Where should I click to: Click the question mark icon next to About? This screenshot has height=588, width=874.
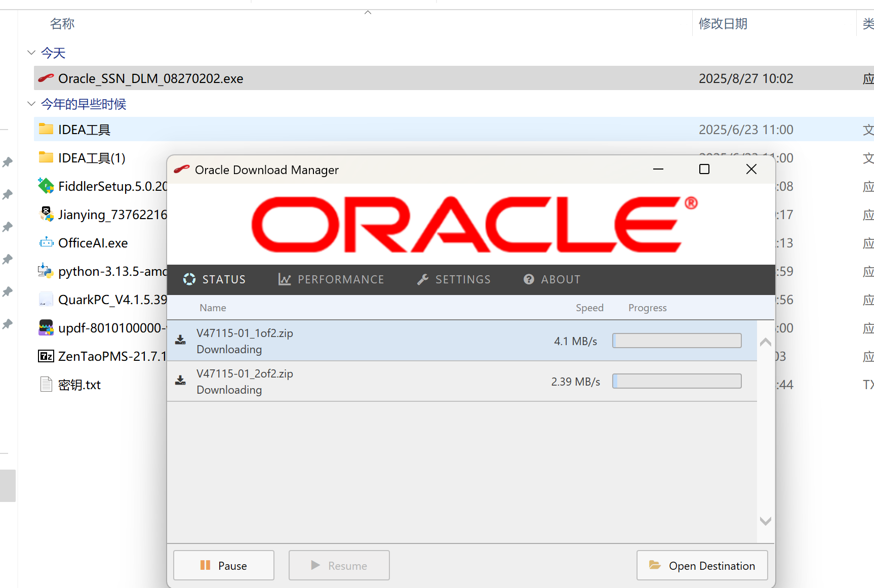pyautogui.click(x=529, y=279)
